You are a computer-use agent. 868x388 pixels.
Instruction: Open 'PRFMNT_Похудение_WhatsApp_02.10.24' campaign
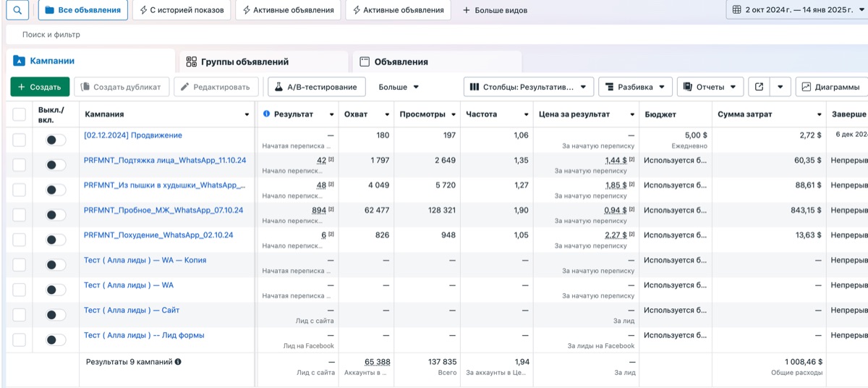(x=158, y=235)
